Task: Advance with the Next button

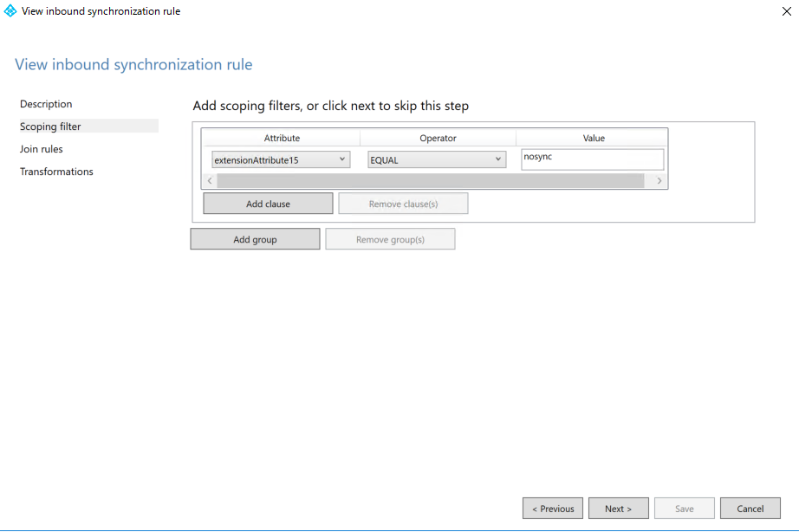Action: coord(618,508)
